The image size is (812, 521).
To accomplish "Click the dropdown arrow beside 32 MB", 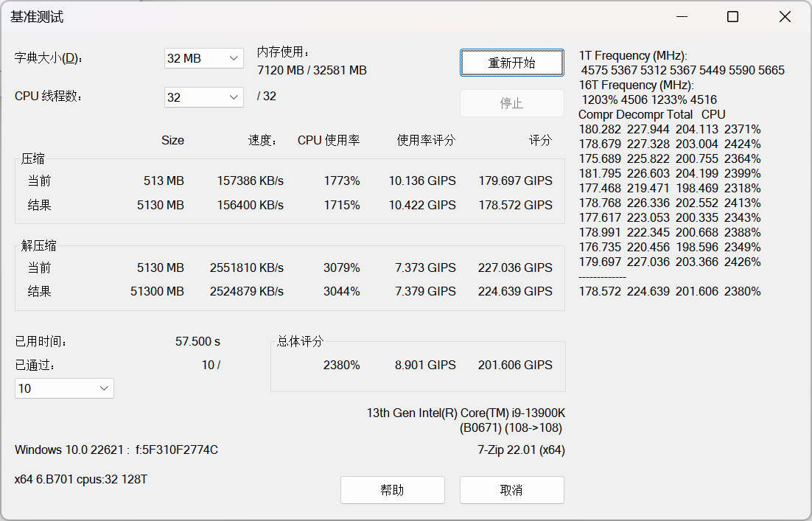I will coord(233,58).
